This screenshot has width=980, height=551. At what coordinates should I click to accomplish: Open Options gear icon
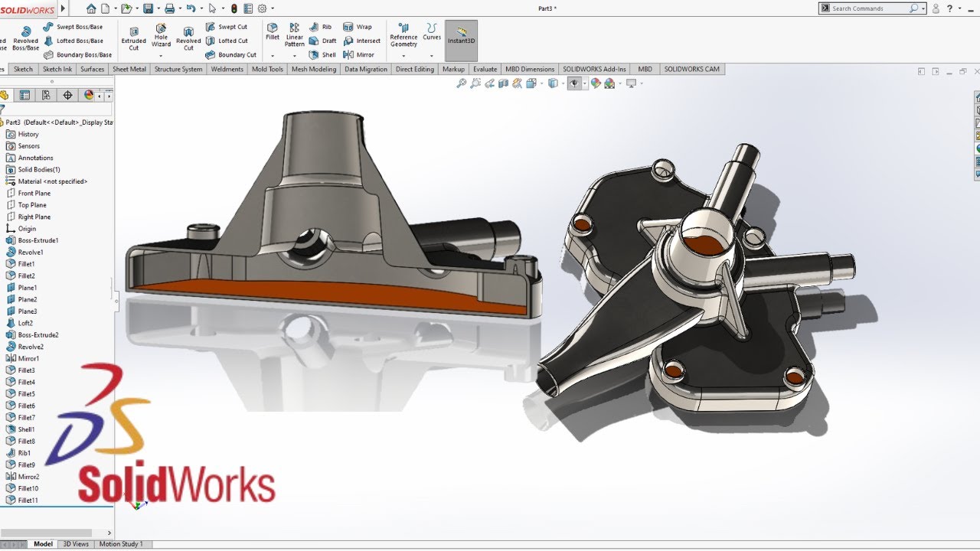(262, 8)
